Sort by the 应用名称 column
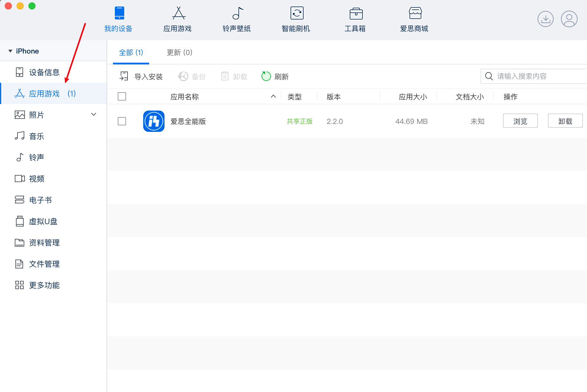 click(185, 97)
